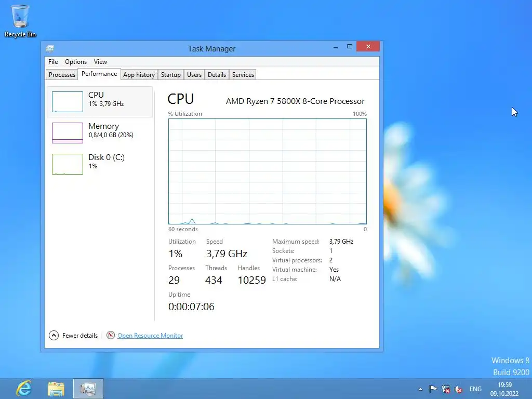This screenshot has height=399, width=532.
Task: Open the Recycle Bin desktop icon
Action: point(20,21)
